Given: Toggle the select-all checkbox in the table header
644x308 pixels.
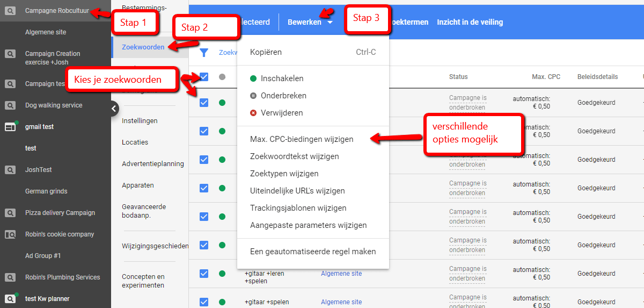Looking at the screenshot, I should pyautogui.click(x=204, y=77).
